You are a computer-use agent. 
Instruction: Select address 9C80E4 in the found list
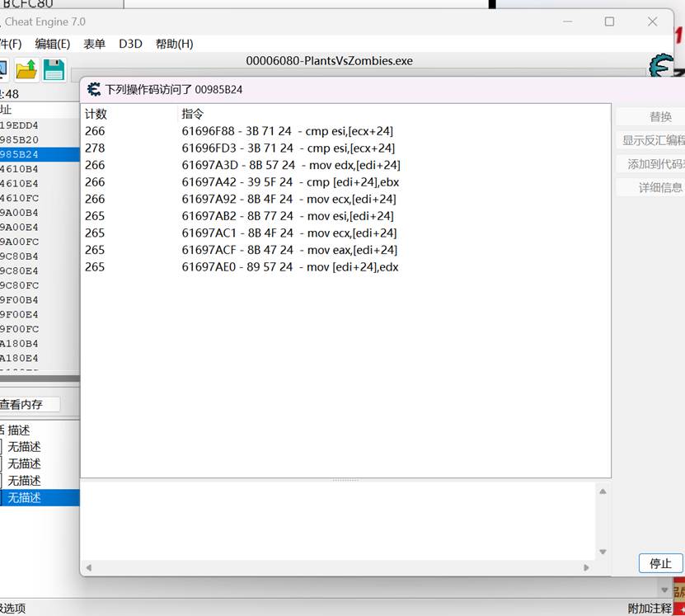tap(40, 270)
